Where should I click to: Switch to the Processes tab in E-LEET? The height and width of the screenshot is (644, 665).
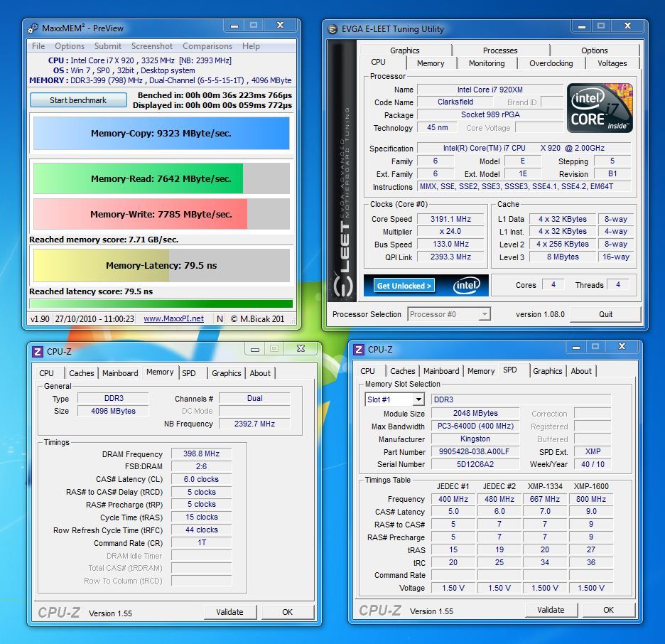click(x=500, y=50)
